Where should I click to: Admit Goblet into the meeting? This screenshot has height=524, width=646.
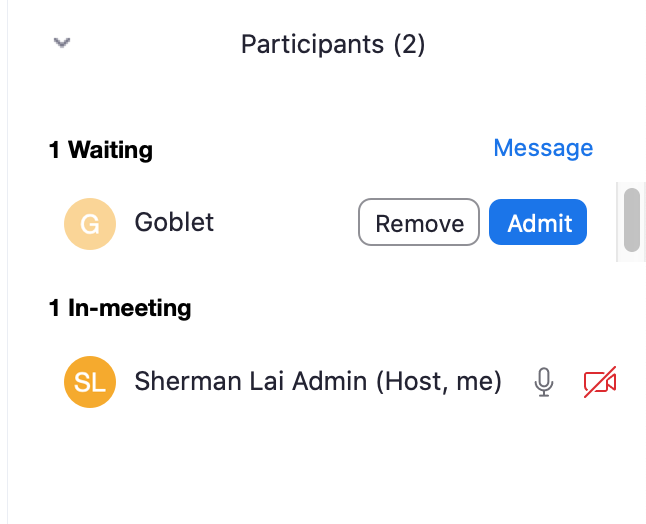[538, 223]
